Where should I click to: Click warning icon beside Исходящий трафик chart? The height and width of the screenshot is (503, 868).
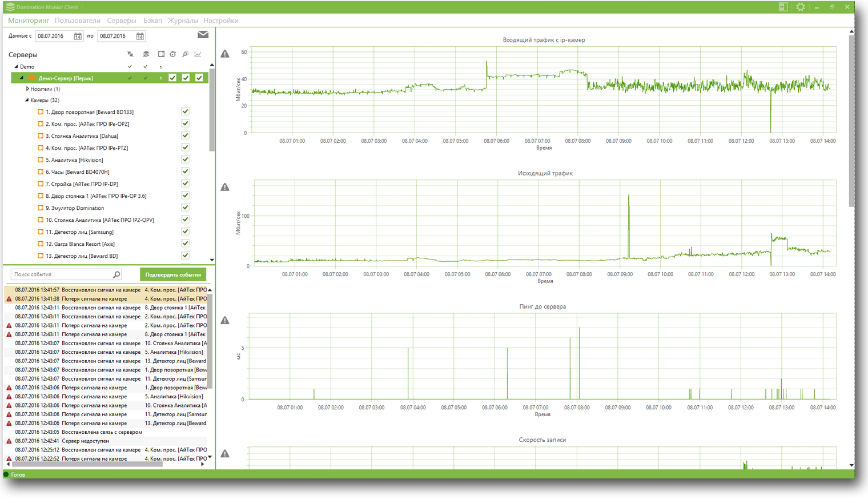click(x=225, y=187)
